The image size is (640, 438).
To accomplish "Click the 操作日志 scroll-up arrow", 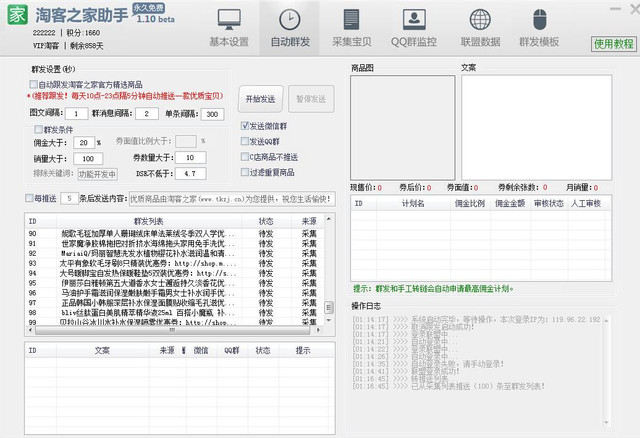I will click(x=606, y=321).
